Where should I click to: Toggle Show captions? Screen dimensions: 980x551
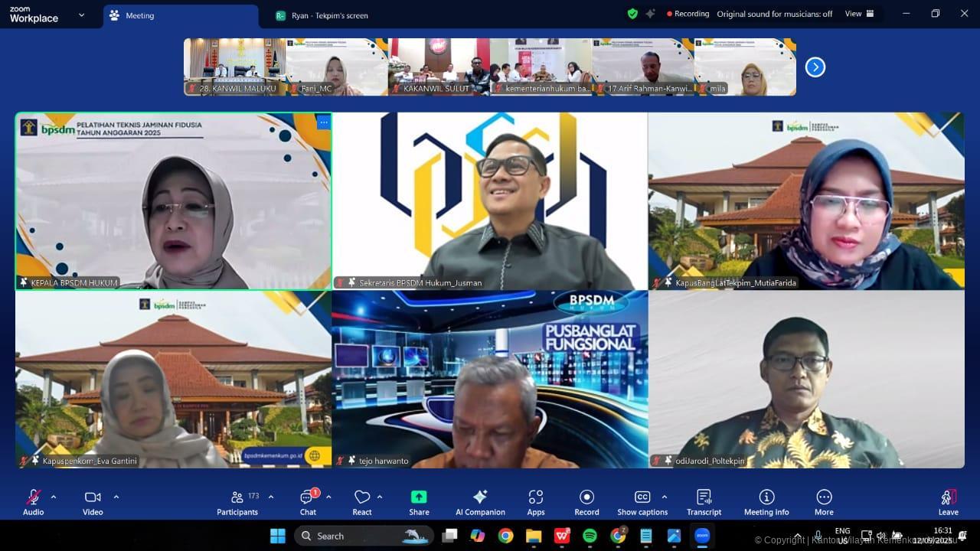tap(642, 501)
